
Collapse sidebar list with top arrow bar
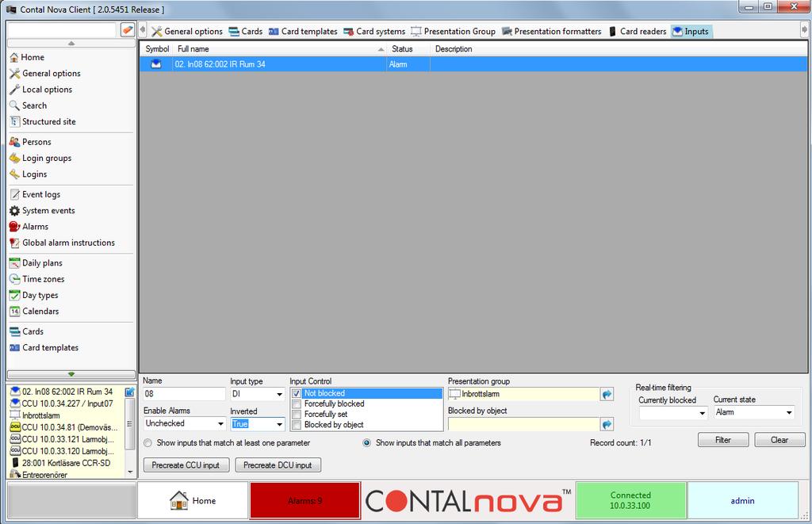coord(71,43)
